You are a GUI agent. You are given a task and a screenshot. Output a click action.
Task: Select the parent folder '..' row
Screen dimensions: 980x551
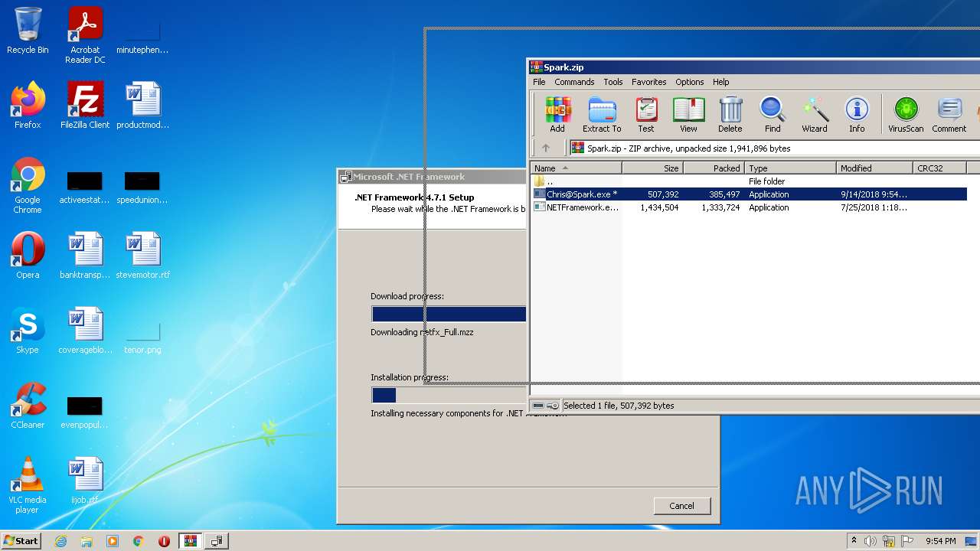[749, 181]
